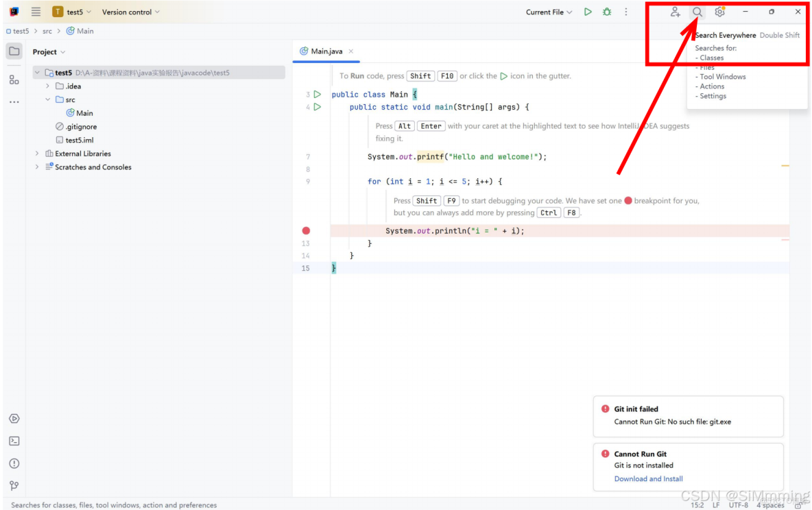Viewport: 812px width, 510px height.
Task: Click the 15:2 caret position widget
Action: [x=697, y=505]
